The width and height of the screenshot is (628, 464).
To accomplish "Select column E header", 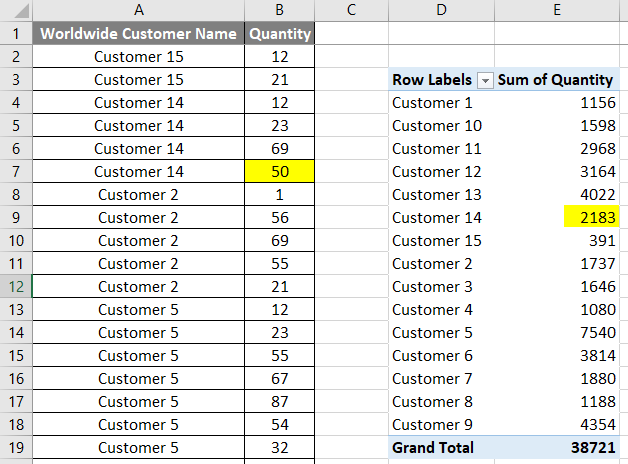I will point(557,10).
